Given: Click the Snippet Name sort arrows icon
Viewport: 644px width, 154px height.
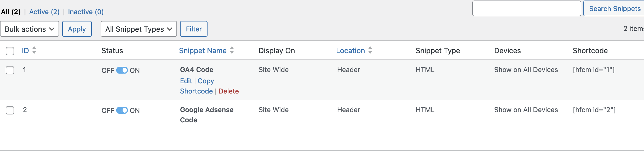Looking at the screenshot, I should 232,50.
